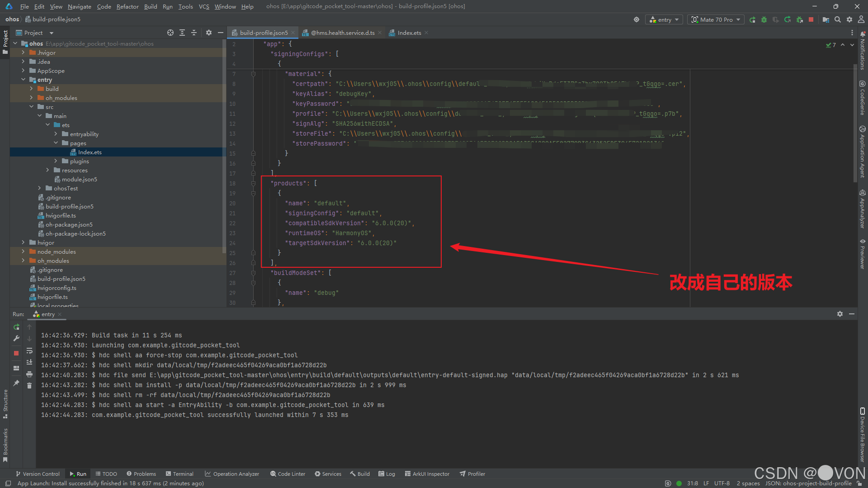Clear Run console with trash icon
The width and height of the screenshot is (868, 488).
click(x=29, y=385)
